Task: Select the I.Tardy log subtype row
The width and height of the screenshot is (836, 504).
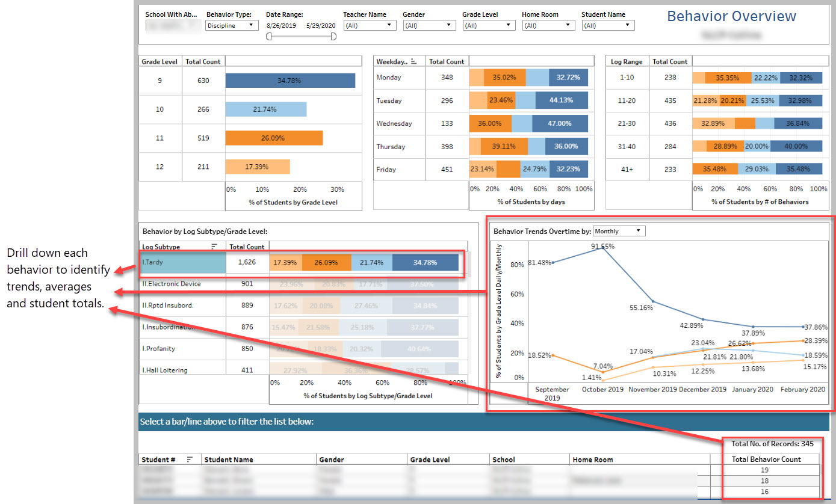Action: click(x=183, y=262)
